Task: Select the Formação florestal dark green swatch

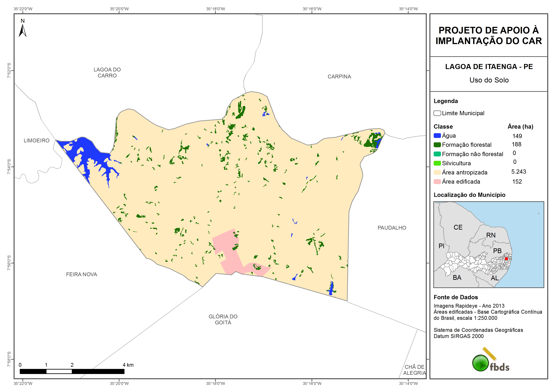Action: [437, 145]
